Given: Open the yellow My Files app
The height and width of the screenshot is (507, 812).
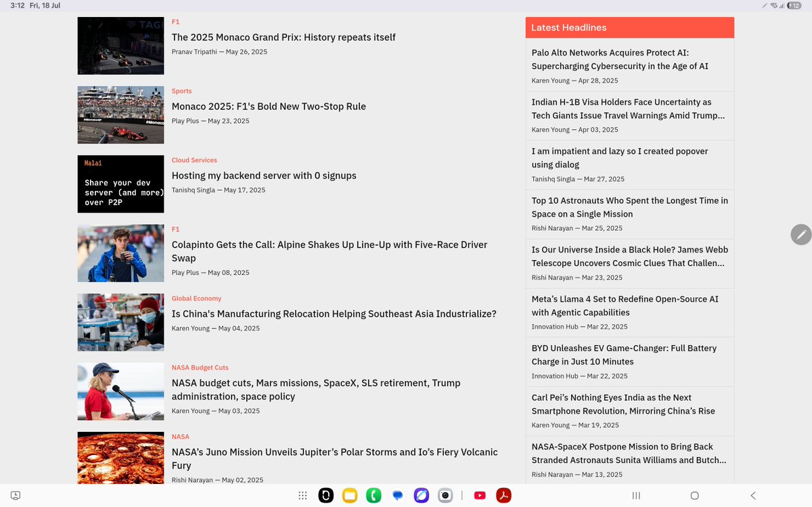Looking at the screenshot, I should click(349, 495).
